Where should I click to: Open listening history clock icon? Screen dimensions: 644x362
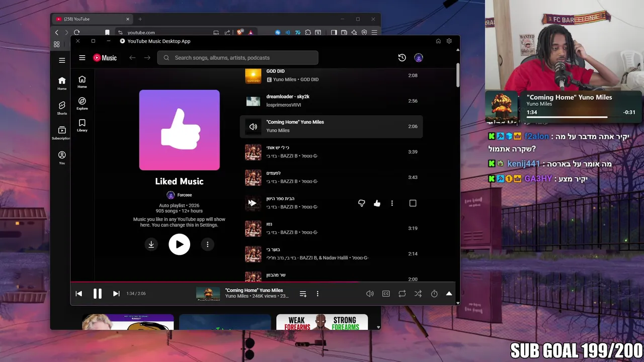pos(402,58)
